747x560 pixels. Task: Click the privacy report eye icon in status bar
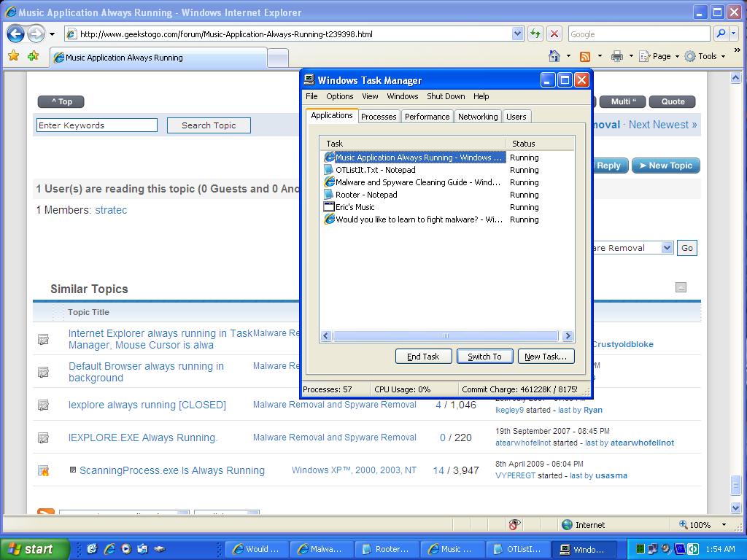[x=514, y=525]
